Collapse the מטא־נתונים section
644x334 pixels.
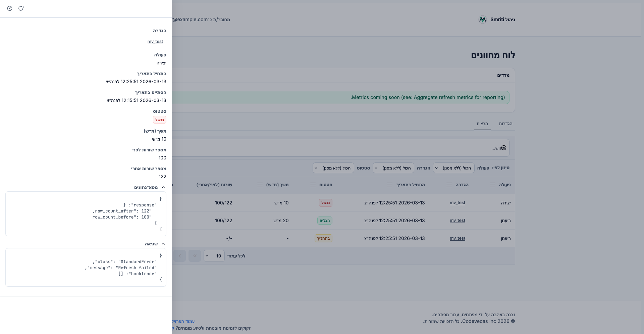click(x=163, y=188)
